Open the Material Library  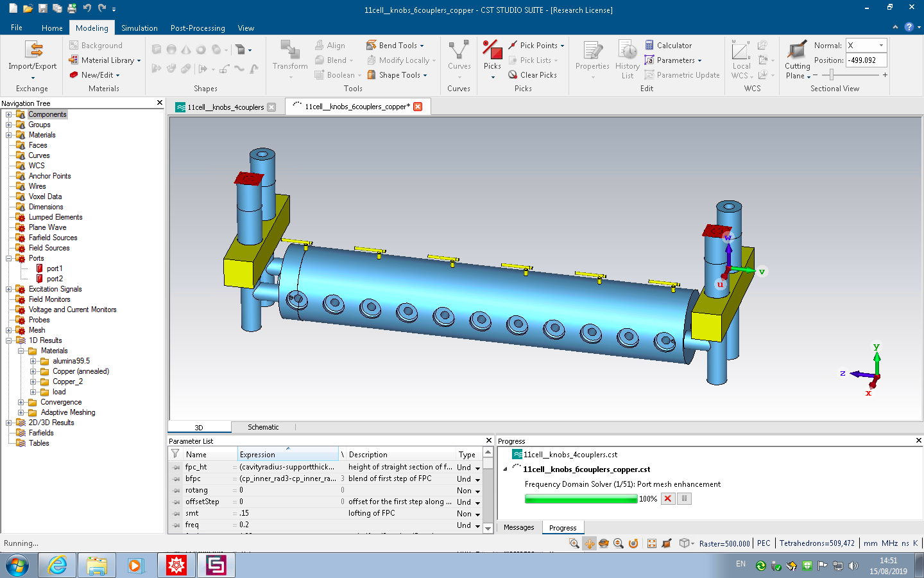(x=107, y=60)
